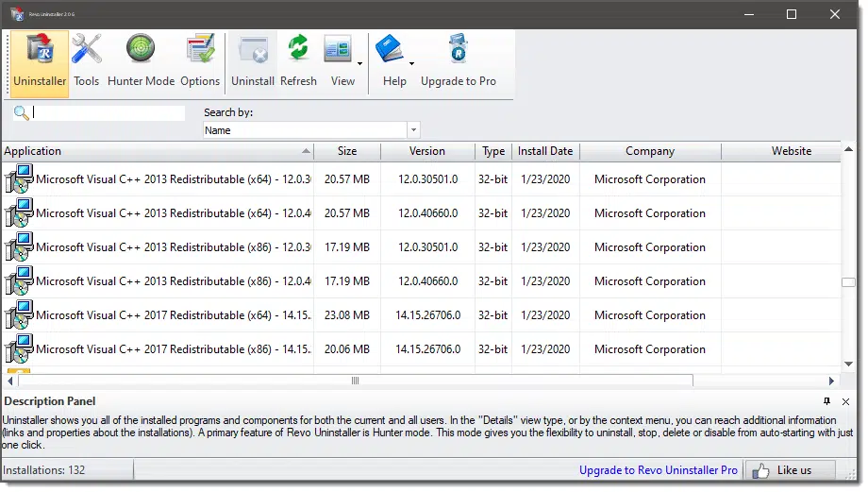Viewport: 868px width, 492px height.
Task: Close the Description Panel
Action: pos(846,401)
